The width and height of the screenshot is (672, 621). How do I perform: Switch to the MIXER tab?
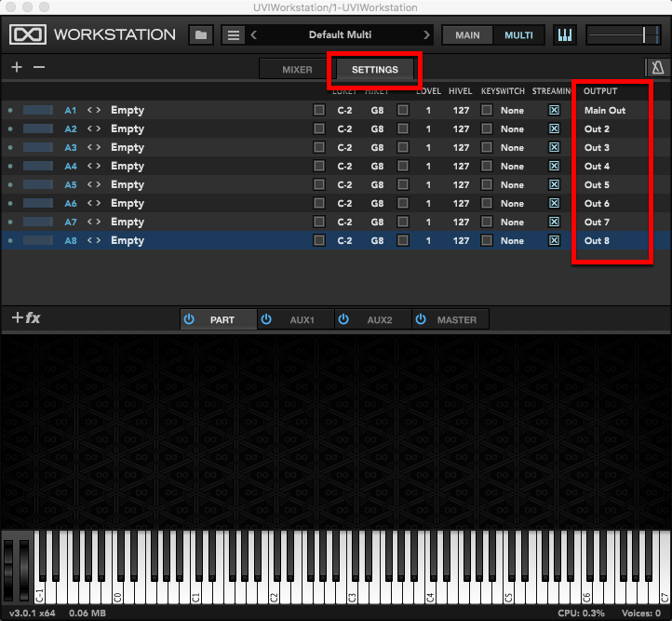297,70
